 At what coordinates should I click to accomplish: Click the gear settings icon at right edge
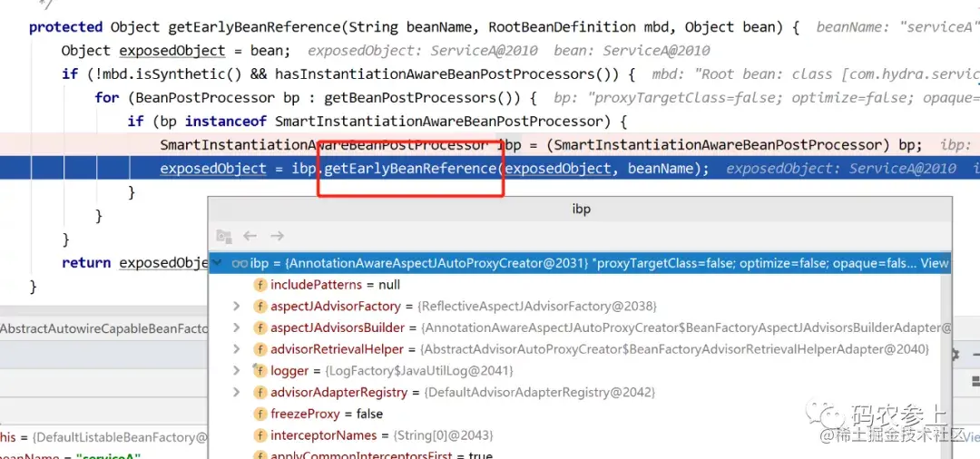(x=954, y=355)
